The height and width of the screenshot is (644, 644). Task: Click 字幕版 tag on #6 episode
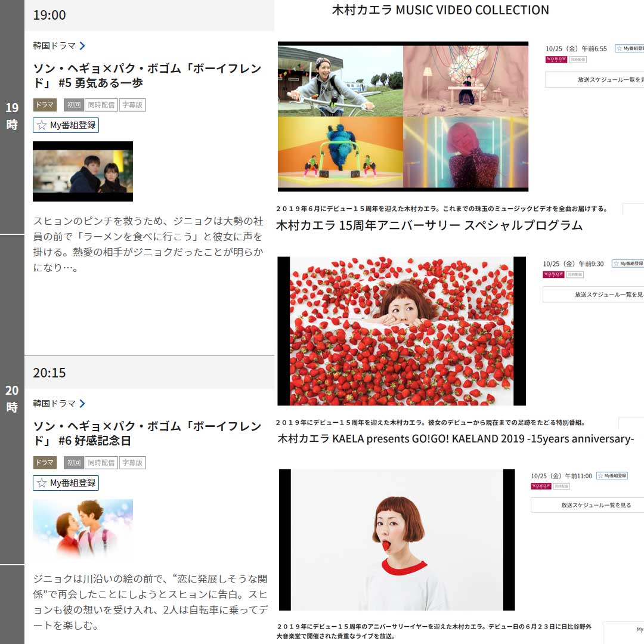tap(132, 463)
